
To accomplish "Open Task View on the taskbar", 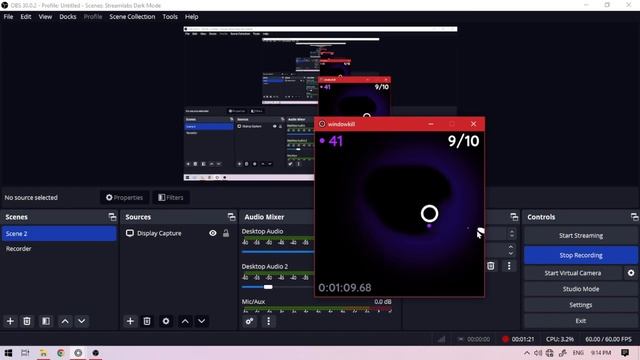I will tap(25, 353).
